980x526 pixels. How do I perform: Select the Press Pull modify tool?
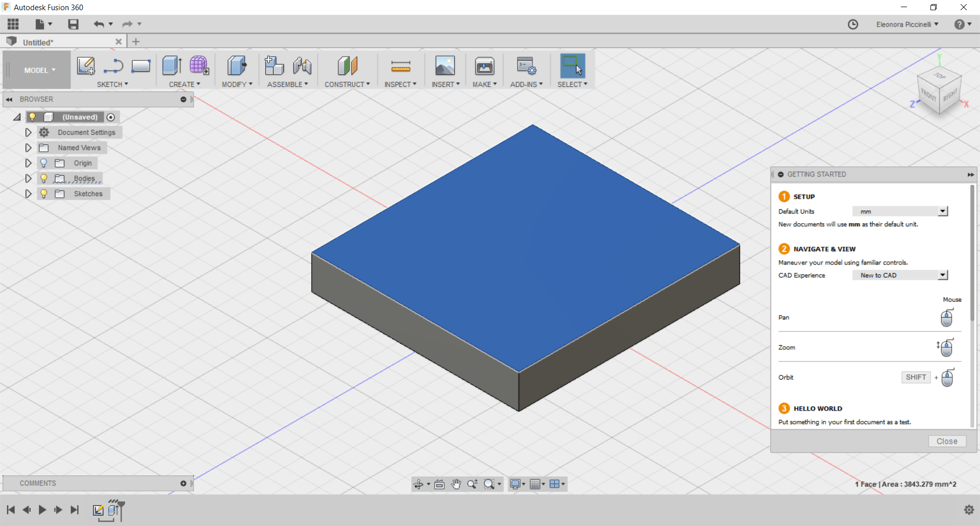coord(237,66)
